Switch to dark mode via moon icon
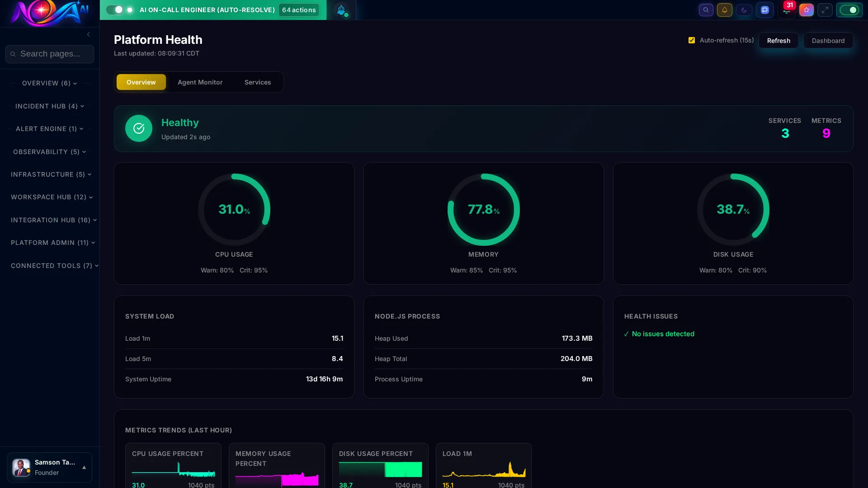 click(x=744, y=9)
